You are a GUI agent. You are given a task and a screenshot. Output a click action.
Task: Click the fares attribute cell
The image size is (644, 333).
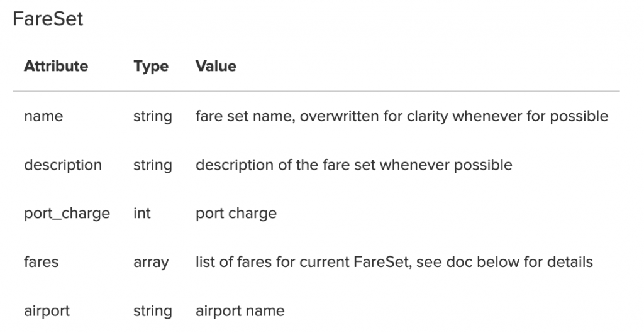[41, 261]
